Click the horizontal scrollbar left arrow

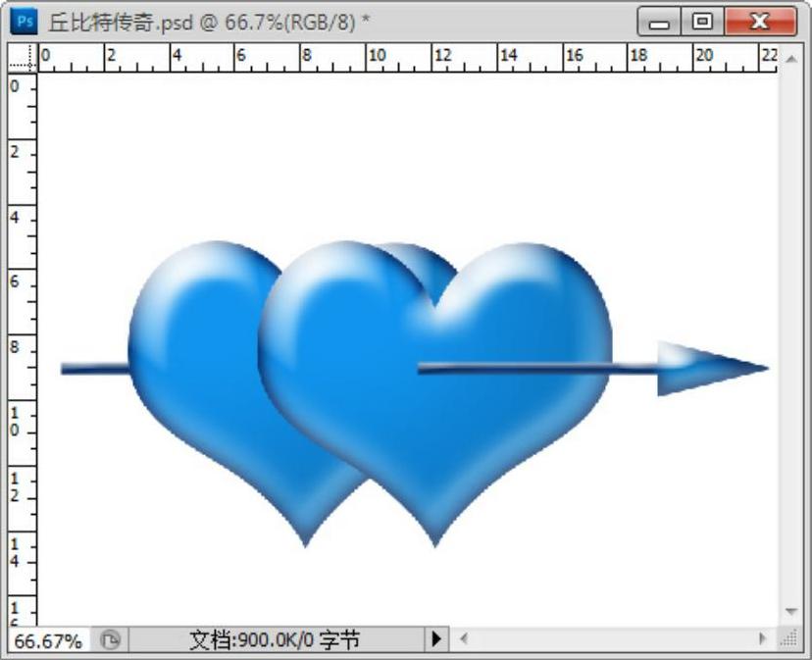click(x=464, y=640)
